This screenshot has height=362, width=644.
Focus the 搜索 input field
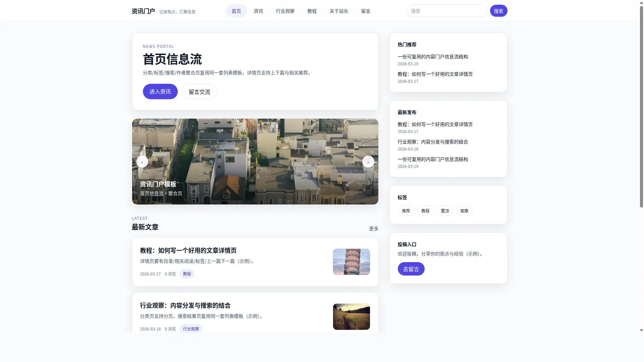coord(446,11)
